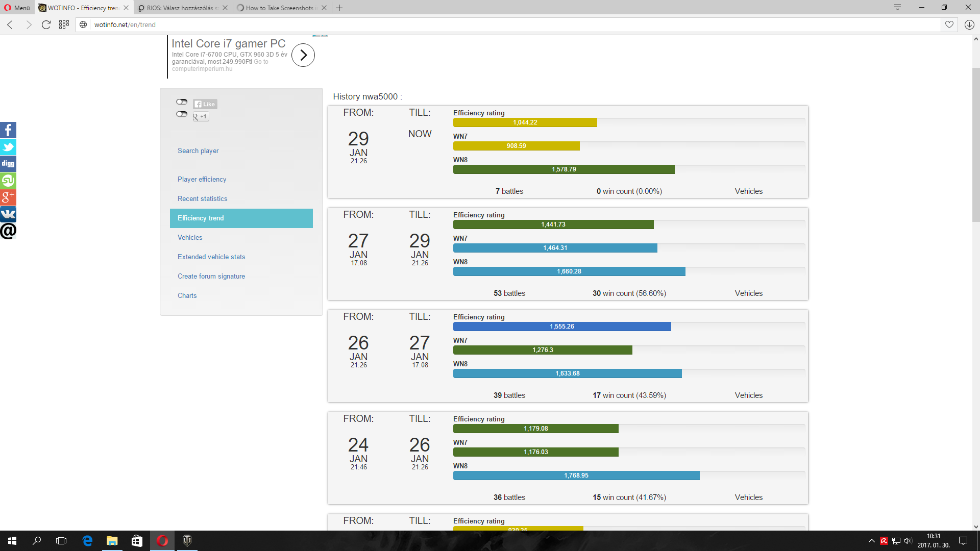Open the Action Center notification icon
The height and width of the screenshot is (551, 980).
[963, 541]
